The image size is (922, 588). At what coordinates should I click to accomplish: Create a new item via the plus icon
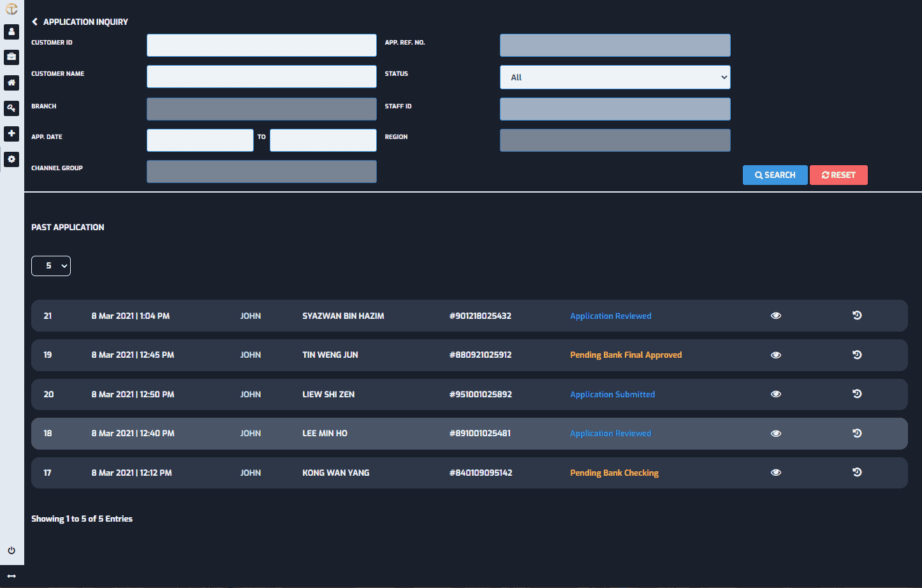click(x=11, y=134)
